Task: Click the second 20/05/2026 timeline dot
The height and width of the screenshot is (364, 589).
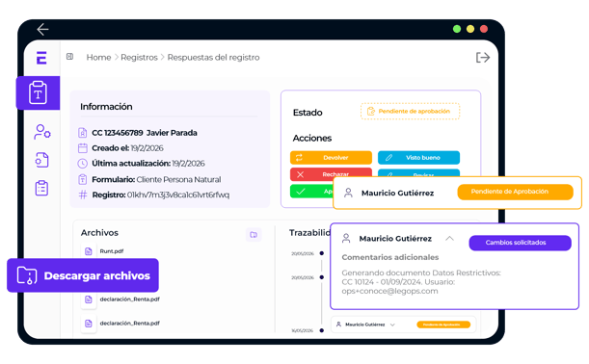Action: 322,277
